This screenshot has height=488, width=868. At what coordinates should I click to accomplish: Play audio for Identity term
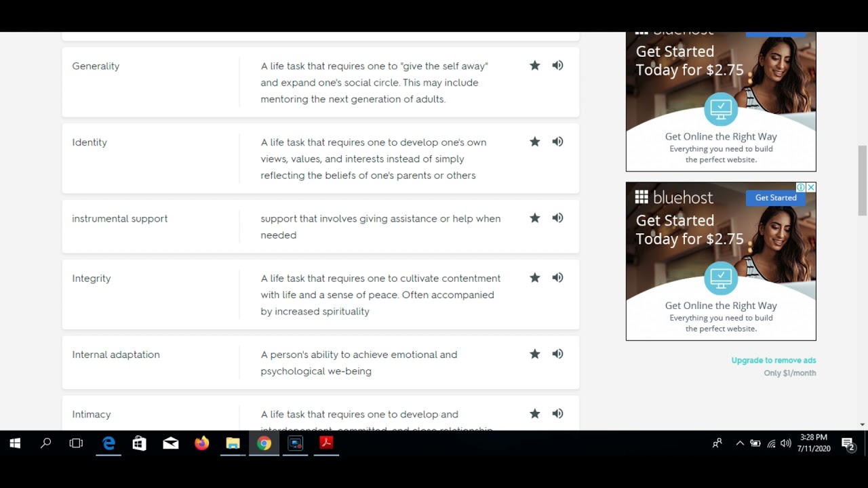pos(557,142)
